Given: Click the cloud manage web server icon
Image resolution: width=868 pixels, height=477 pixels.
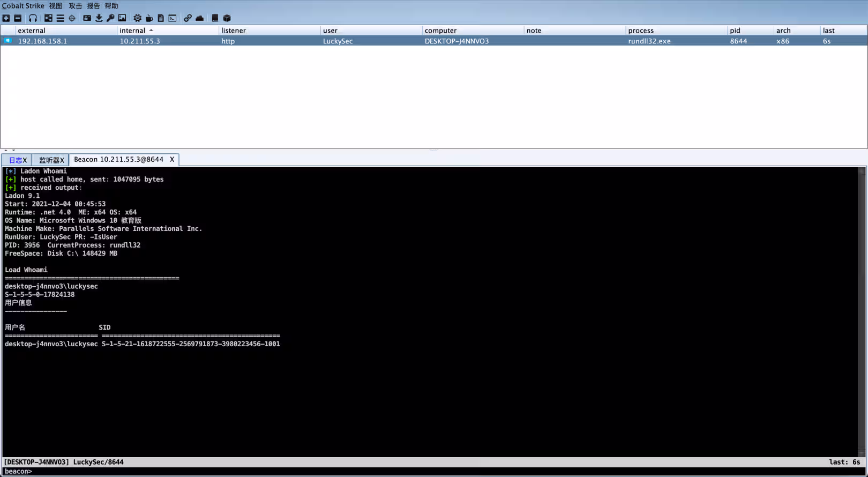Looking at the screenshot, I should pos(199,18).
